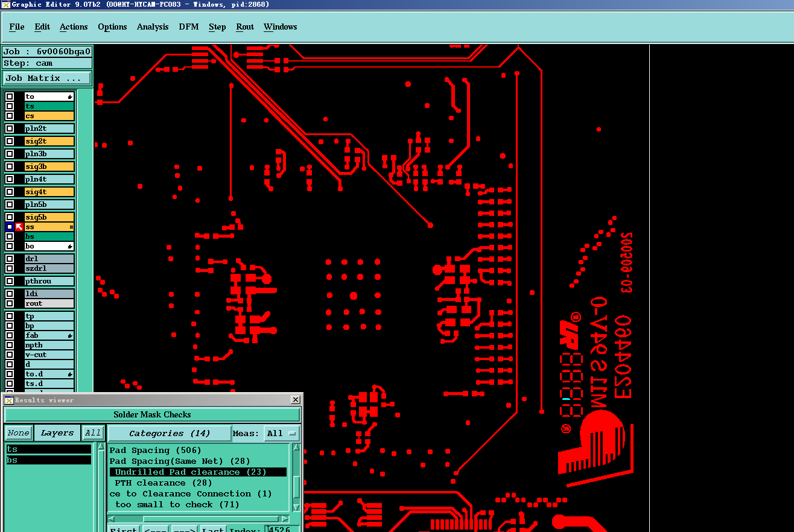794x532 pixels.
Task: Click All button beside Layers
Action: tap(93, 433)
